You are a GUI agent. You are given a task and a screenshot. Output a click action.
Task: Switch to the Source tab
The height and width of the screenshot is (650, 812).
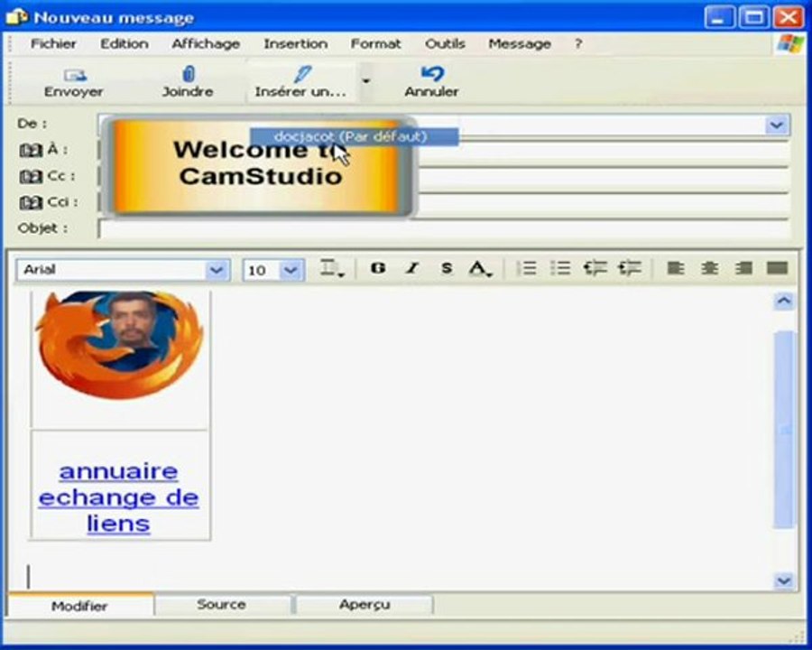point(222,604)
